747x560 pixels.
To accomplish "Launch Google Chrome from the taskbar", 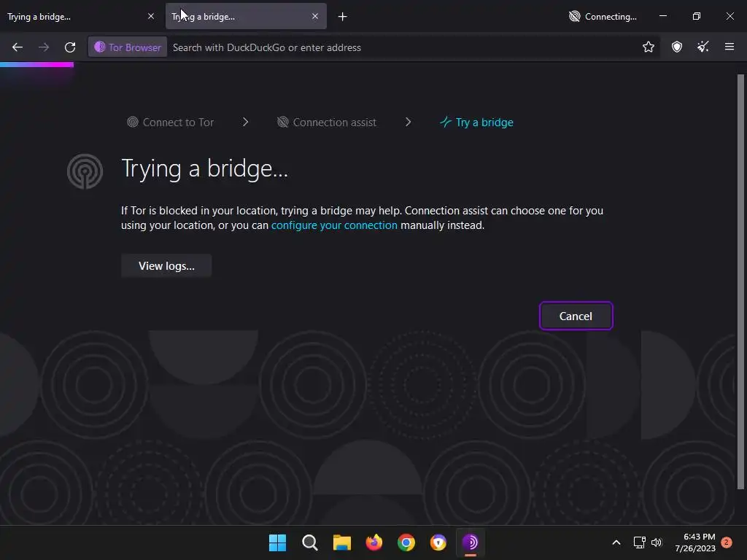I will 406,542.
